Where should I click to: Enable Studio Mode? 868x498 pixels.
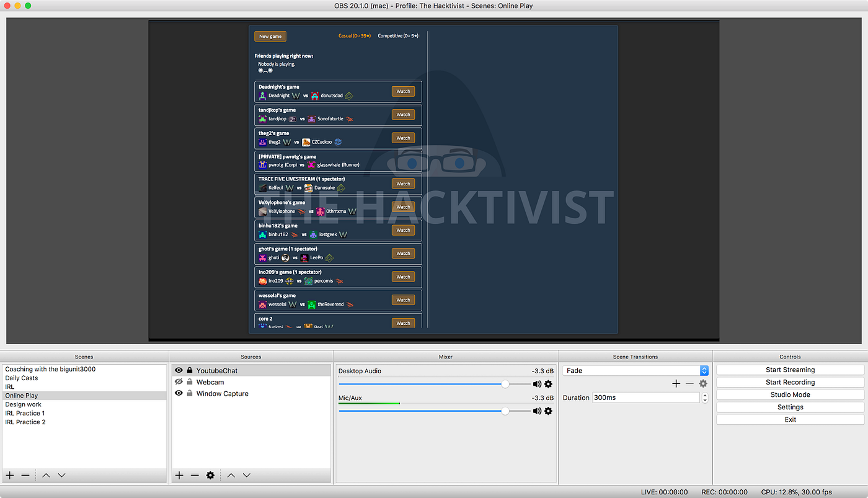pos(790,394)
